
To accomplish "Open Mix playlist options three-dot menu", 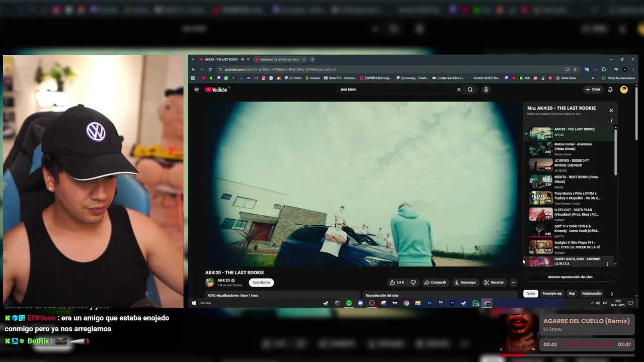I will [x=611, y=121].
